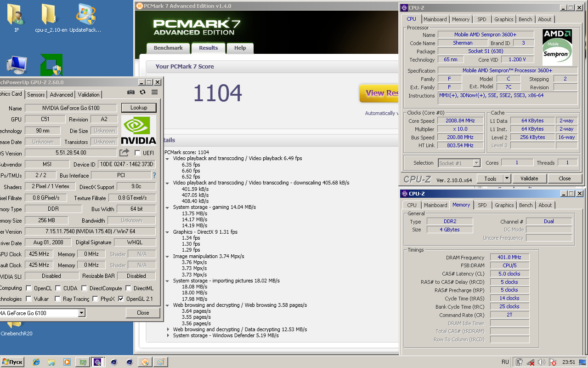Toggle the DirectCompute checkbox
588x368 pixels.
84,288
